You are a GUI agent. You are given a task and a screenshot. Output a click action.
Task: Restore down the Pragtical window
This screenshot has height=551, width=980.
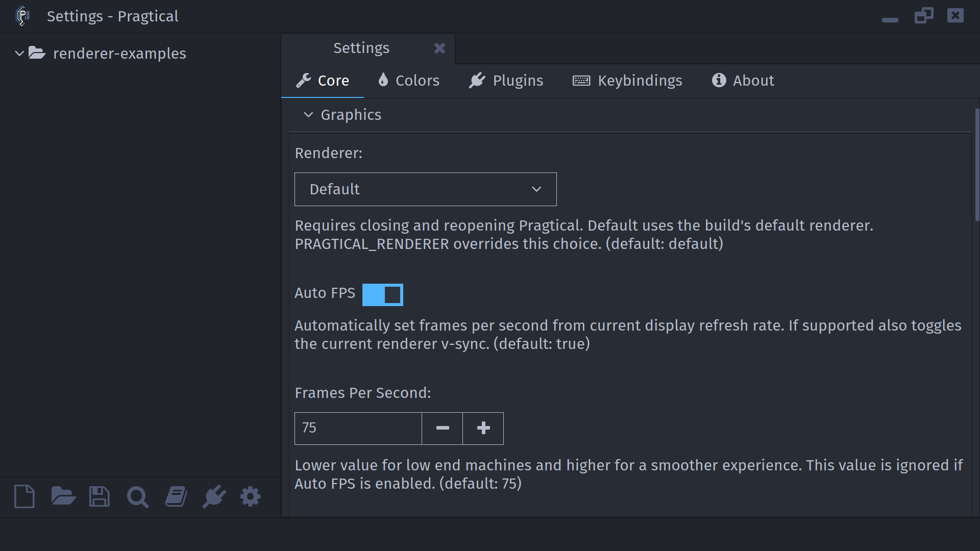click(x=924, y=15)
